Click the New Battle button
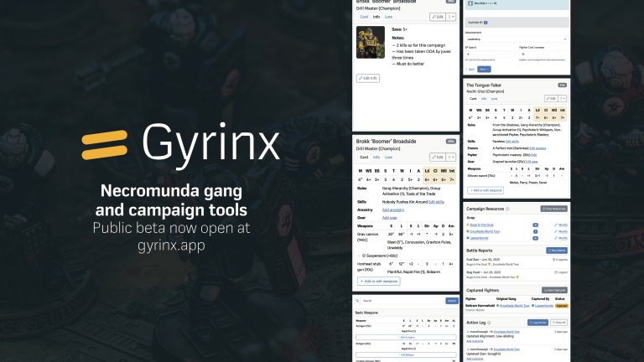Viewport: 644px width, 362px height. pyautogui.click(x=557, y=250)
